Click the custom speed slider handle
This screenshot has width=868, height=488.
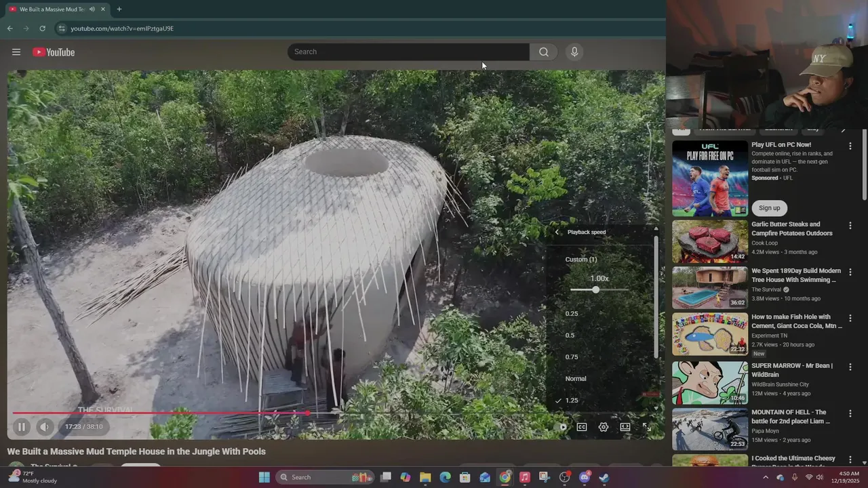595,289
